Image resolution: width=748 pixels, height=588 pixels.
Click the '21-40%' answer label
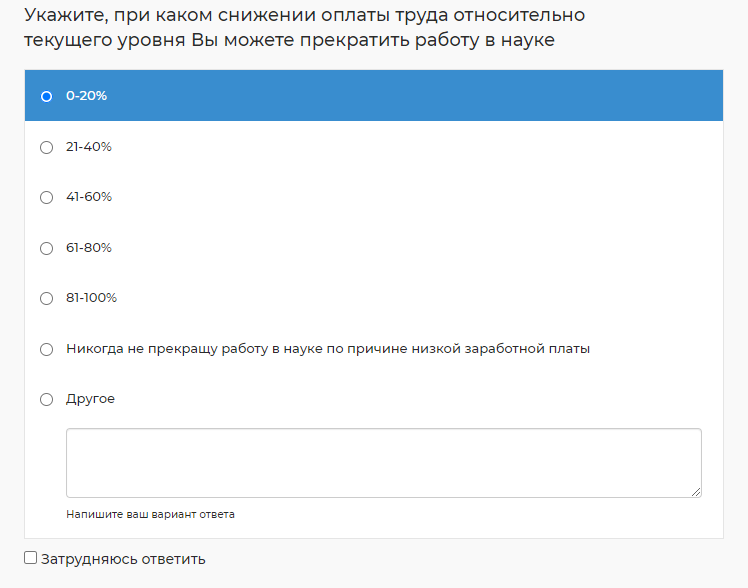(x=89, y=147)
